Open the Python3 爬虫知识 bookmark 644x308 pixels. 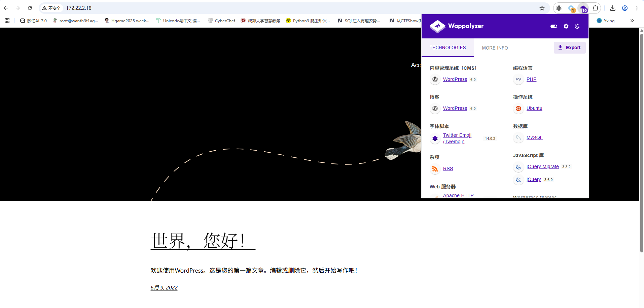click(308, 21)
